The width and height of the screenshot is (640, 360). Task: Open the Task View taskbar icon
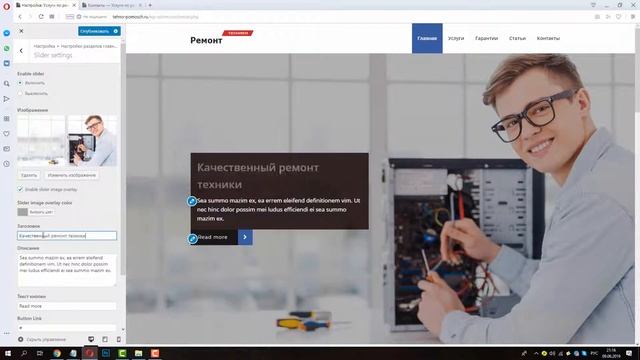(x=40, y=353)
